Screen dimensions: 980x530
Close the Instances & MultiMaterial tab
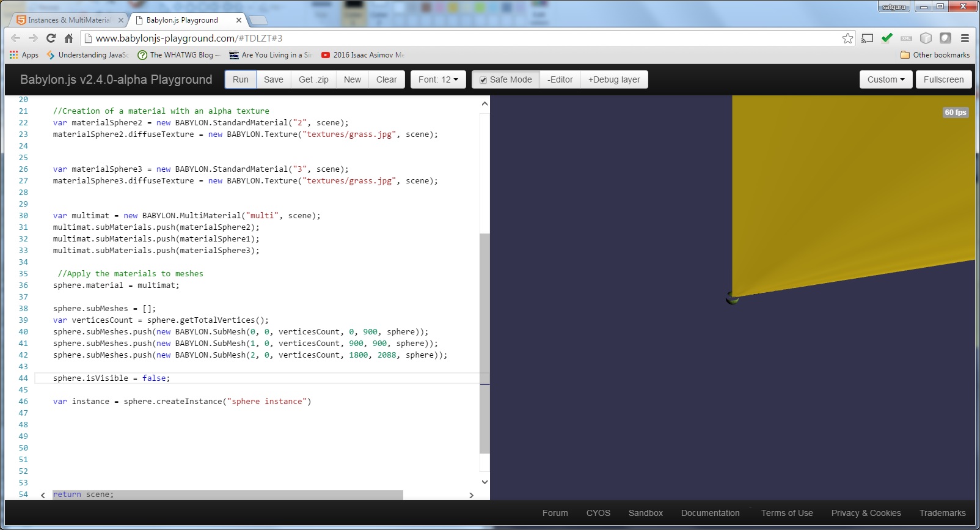coord(121,20)
